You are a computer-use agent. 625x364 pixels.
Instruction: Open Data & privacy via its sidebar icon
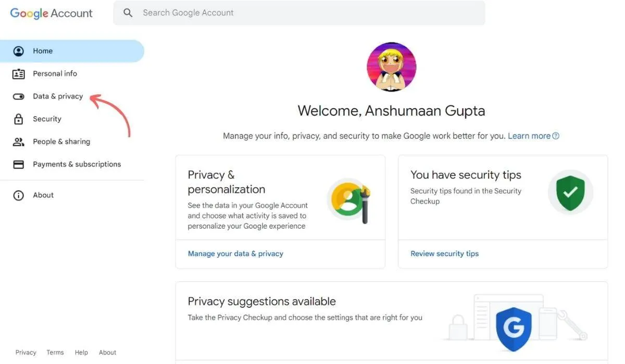point(18,96)
